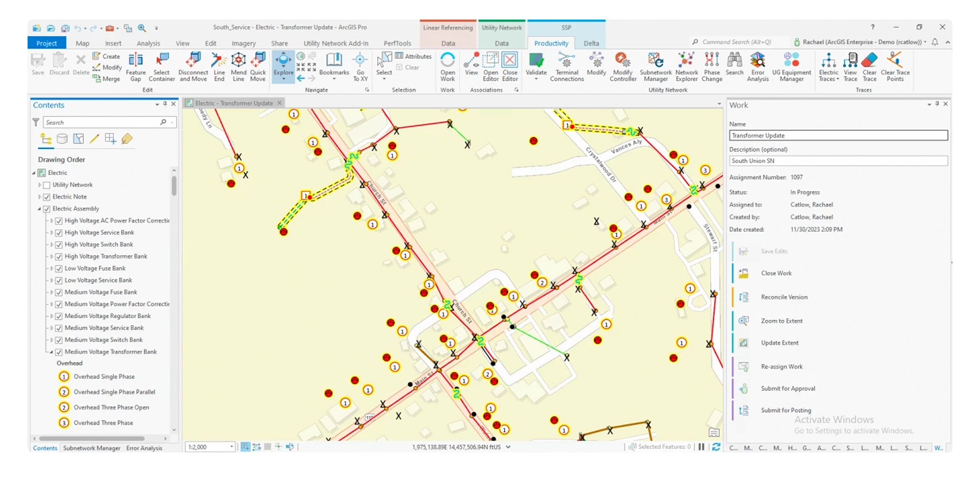
Task: Expand High Voltage Transformer Bank layer
Action: tap(52, 256)
